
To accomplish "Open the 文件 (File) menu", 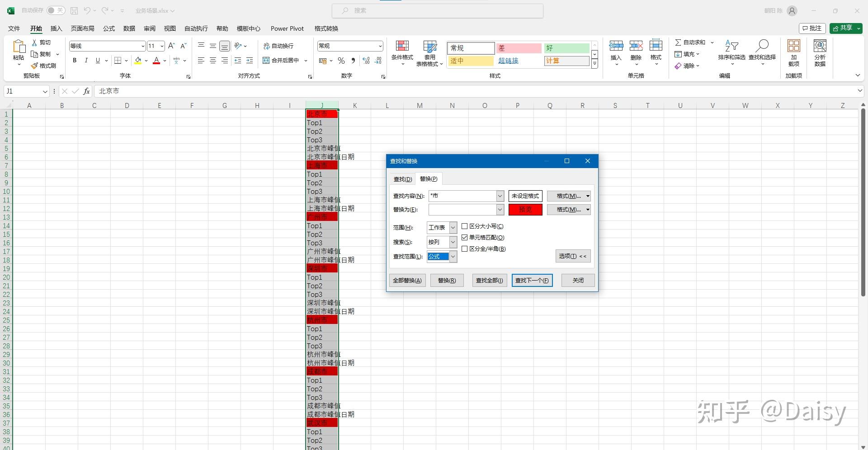I will coord(14,28).
